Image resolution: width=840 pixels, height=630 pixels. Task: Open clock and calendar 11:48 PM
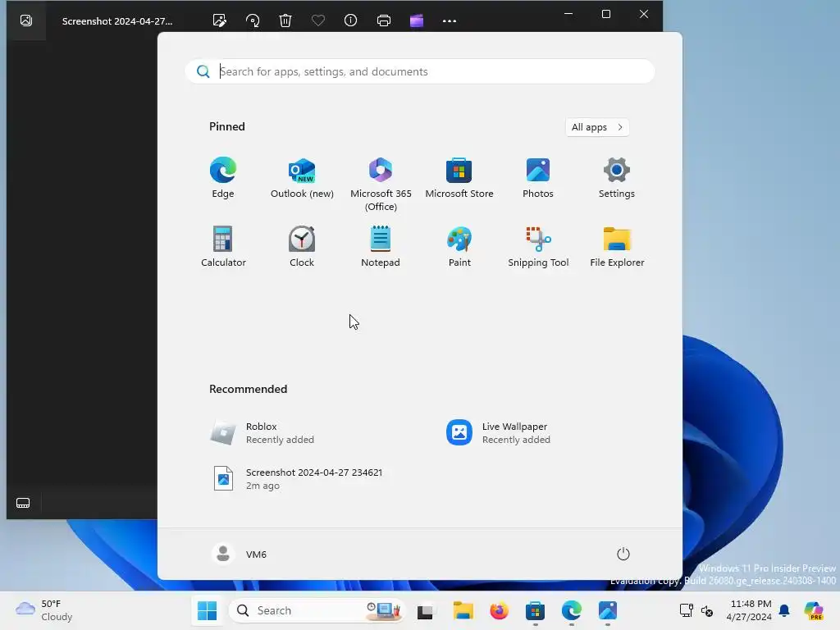pos(750,610)
